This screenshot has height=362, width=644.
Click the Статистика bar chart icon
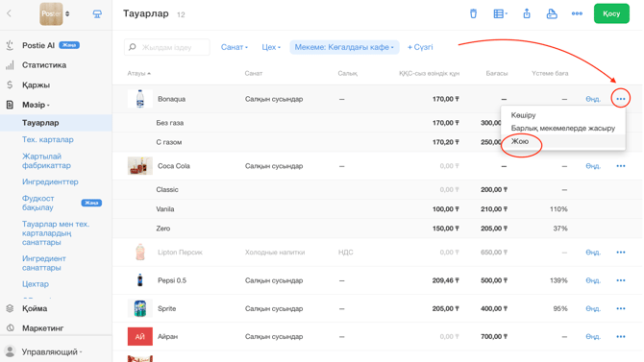pos(10,65)
